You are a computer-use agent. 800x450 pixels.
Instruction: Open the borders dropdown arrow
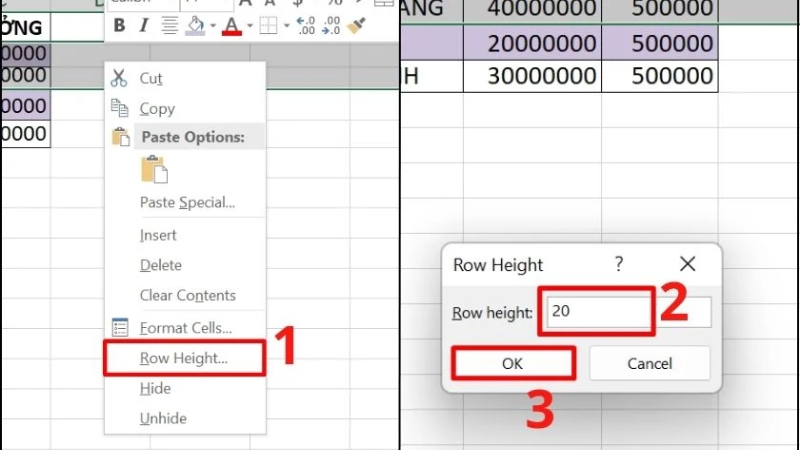point(286,26)
